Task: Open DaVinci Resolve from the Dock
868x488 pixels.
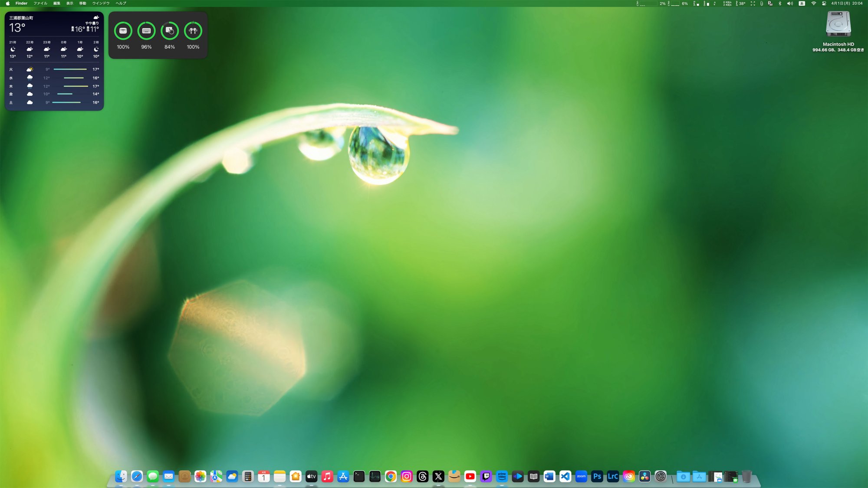Action: click(644, 476)
